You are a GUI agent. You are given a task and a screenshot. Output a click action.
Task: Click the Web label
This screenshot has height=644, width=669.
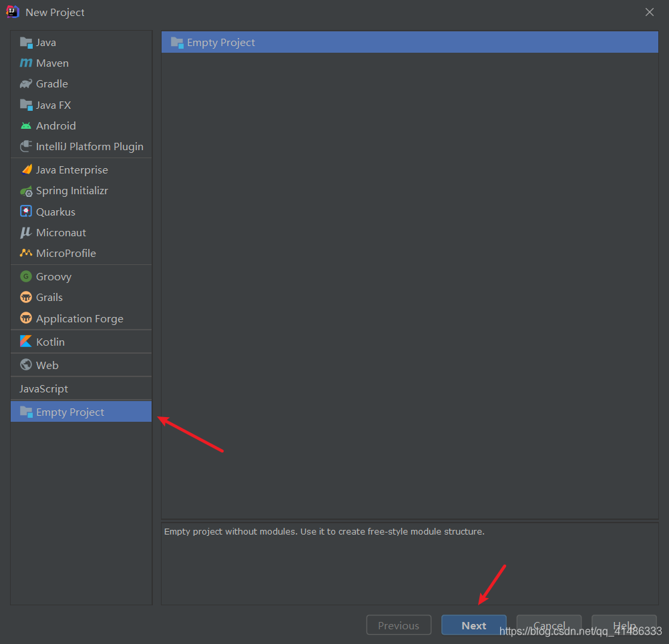[x=47, y=366]
